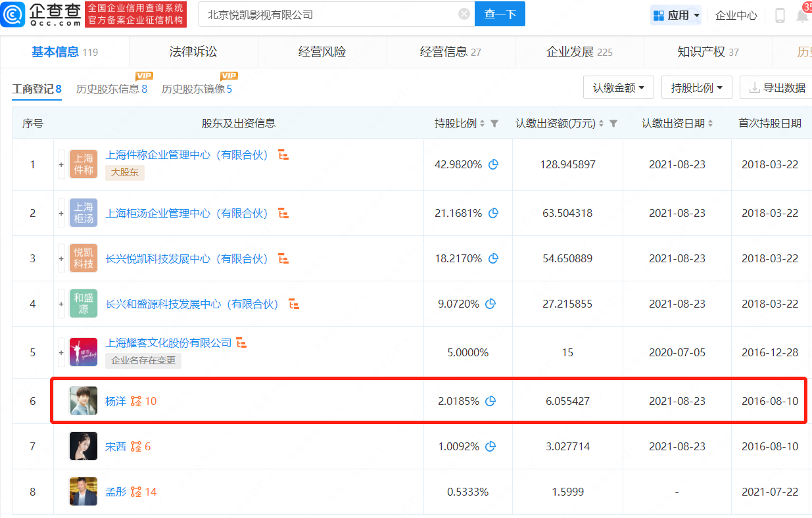Open equity structure icon for 长兴悦凯科技发展中心
The width and height of the screenshot is (812, 518).
click(x=283, y=258)
